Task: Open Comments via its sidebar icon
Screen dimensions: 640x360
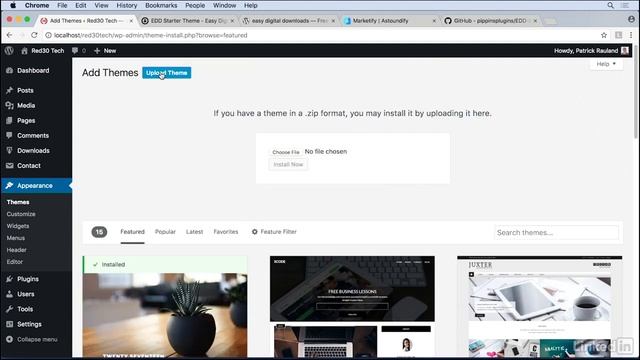Action: [9, 136]
